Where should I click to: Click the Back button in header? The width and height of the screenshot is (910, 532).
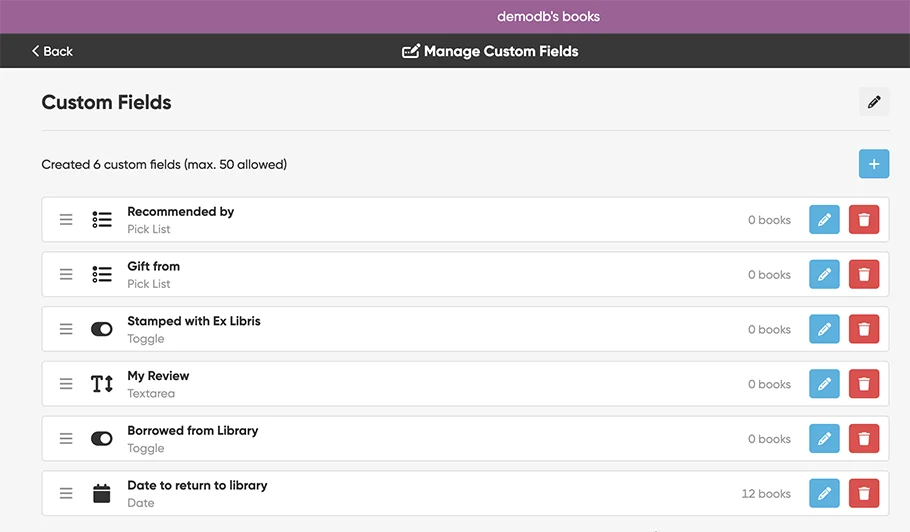[x=52, y=51]
